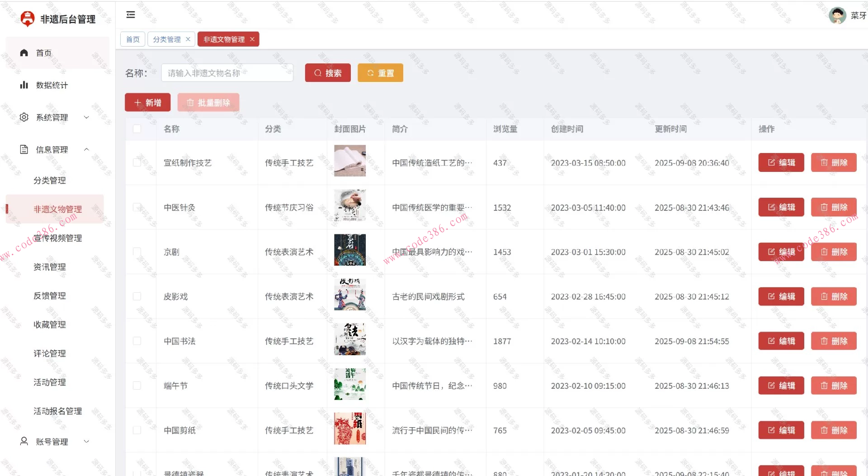The width and height of the screenshot is (868, 476).
Task: Expand the 系统管理 submenu
Action: [86, 117]
